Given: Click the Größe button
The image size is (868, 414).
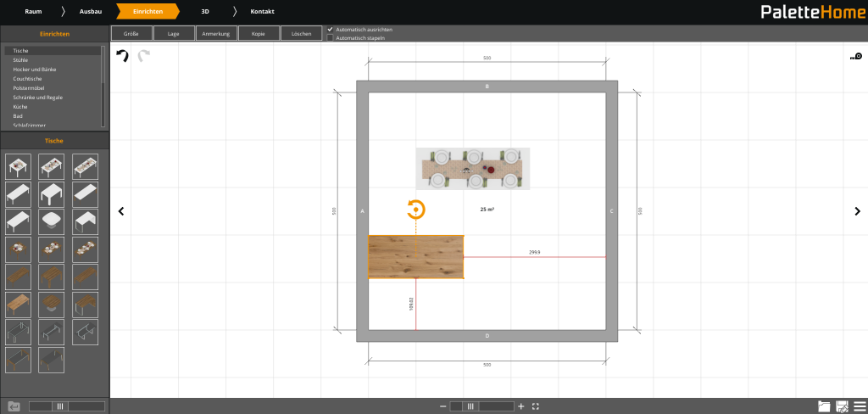Looking at the screenshot, I should (131, 34).
